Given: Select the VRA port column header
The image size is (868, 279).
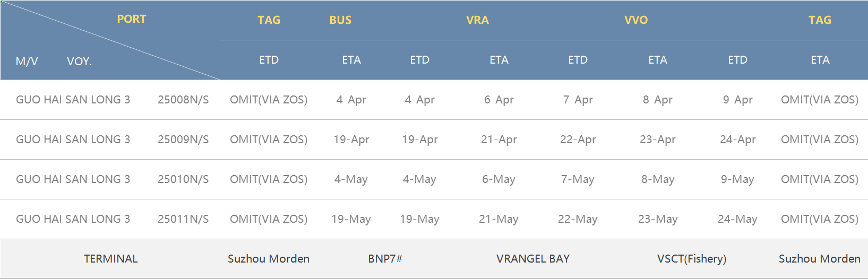Looking at the screenshot, I should click(477, 20).
